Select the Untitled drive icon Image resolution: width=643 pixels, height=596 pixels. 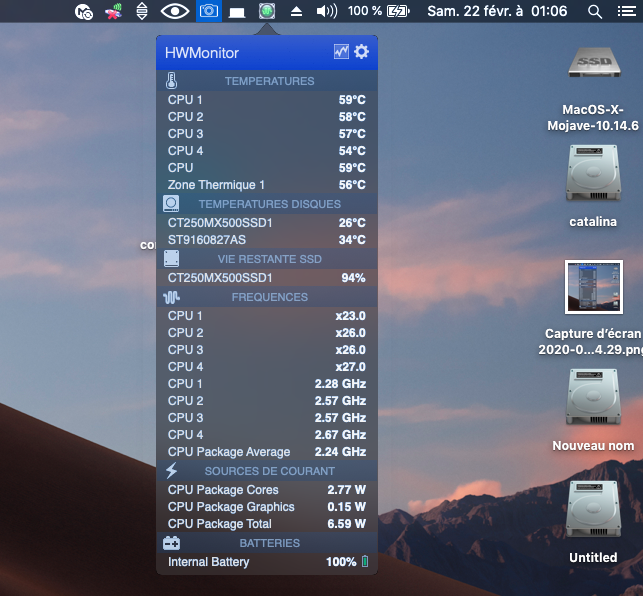[x=593, y=509]
